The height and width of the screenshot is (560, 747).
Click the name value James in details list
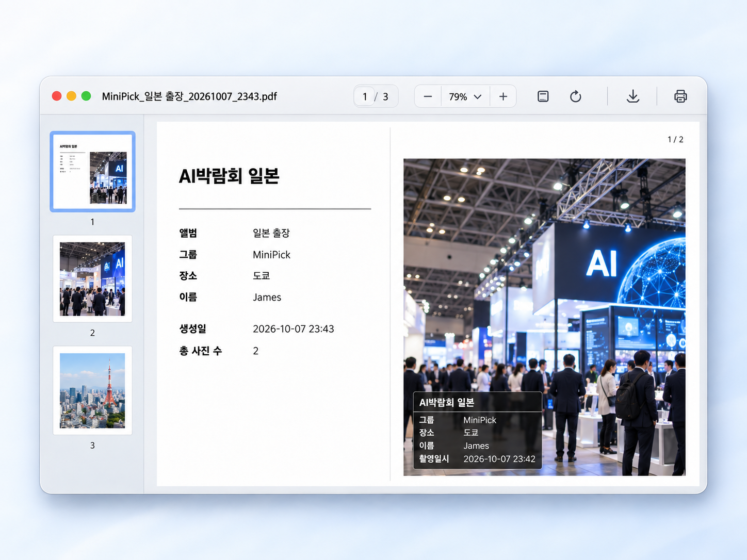(x=267, y=298)
